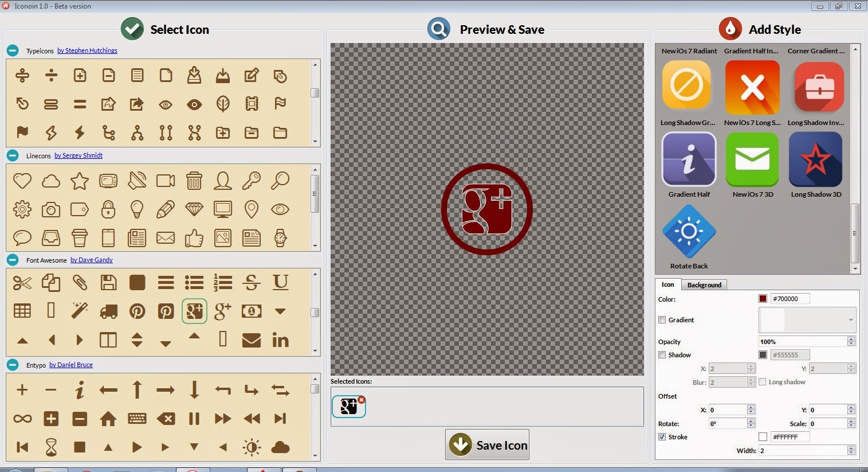Apply the Corner Gradient briefcase style
Screen dimensions: 868x472
819,87
